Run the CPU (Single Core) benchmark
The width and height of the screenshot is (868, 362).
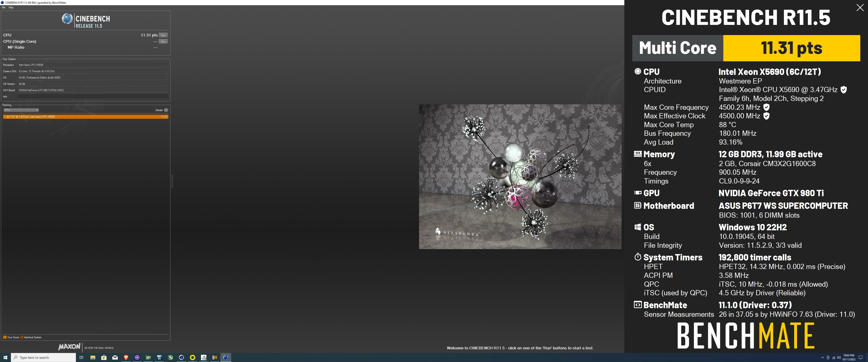point(163,41)
